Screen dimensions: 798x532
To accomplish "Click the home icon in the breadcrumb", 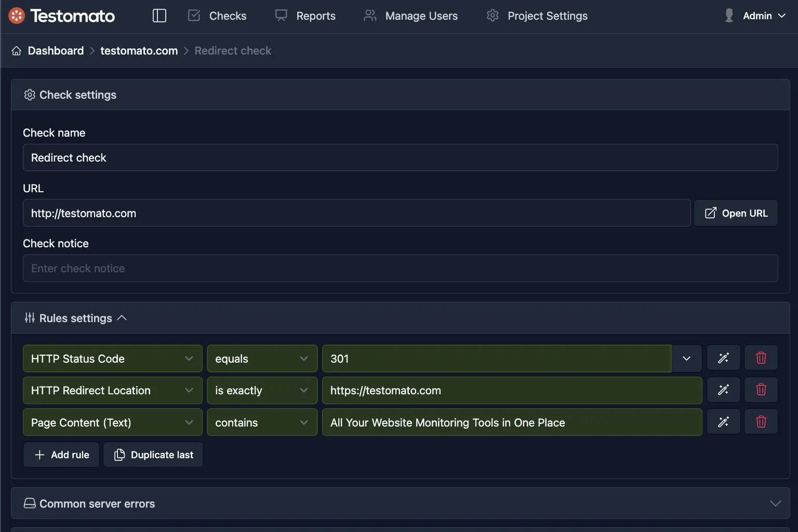I will [16, 50].
